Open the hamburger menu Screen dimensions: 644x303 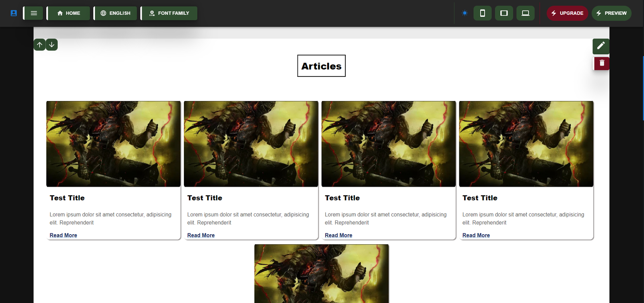[x=34, y=13]
